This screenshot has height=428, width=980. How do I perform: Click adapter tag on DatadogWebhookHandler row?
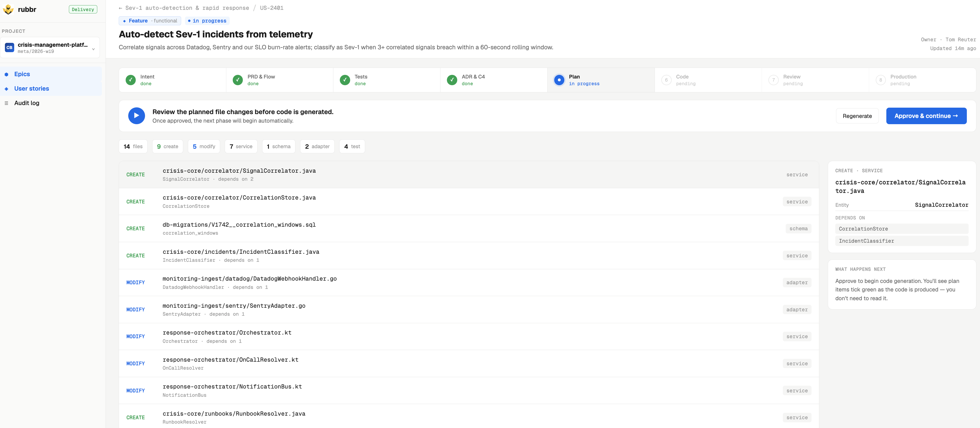pyautogui.click(x=797, y=283)
